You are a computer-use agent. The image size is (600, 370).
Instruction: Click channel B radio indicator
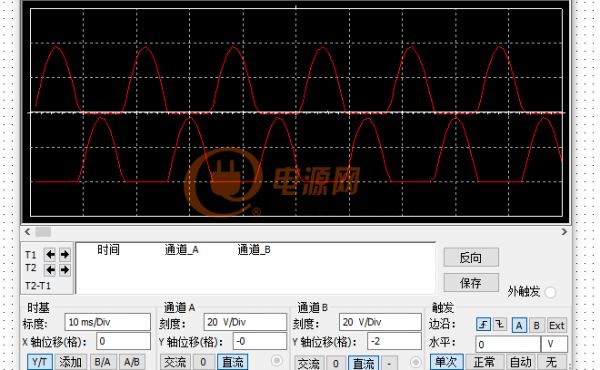415,362
